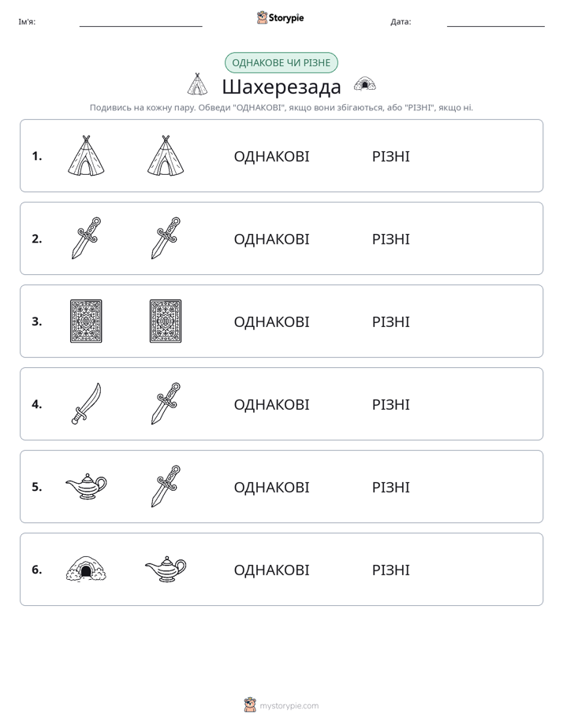Click the first carpet image in row 3

click(86, 321)
